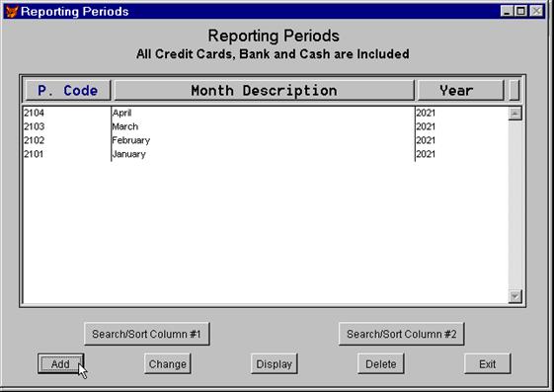Click the Month Description column header
Image resolution: width=554 pixels, height=392 pixels.
pos(264,91)
